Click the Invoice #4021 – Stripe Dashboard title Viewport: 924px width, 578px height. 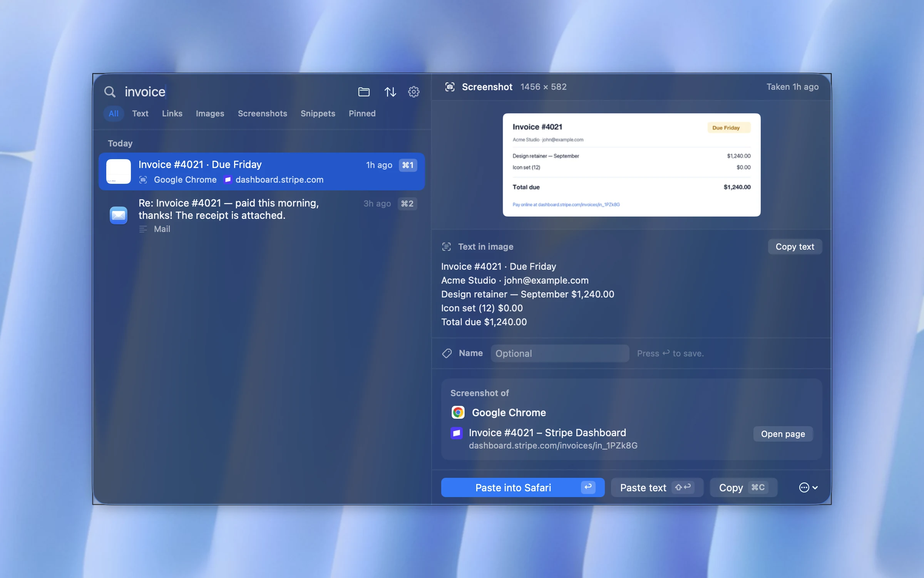click(x=547, y=433)
